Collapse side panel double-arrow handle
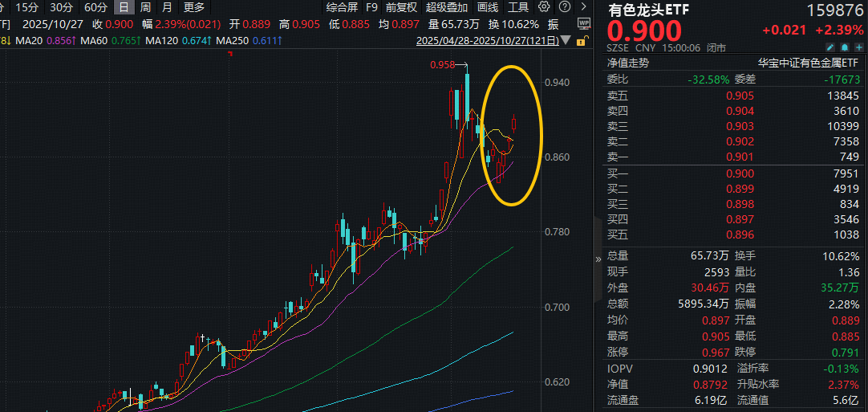The image size is (868, 412). 598,259
